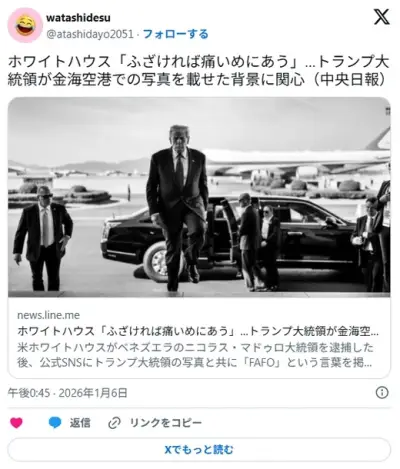Viewport: 400px width, 469px height.
Task: Like the post with the heart icon
Action: pos(16,423)
